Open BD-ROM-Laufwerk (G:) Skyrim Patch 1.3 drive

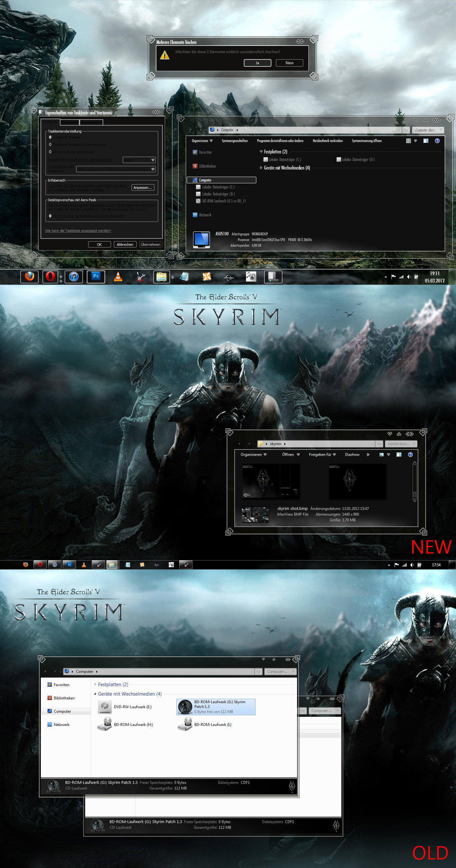pyautogui.click(x=216, y=707)
